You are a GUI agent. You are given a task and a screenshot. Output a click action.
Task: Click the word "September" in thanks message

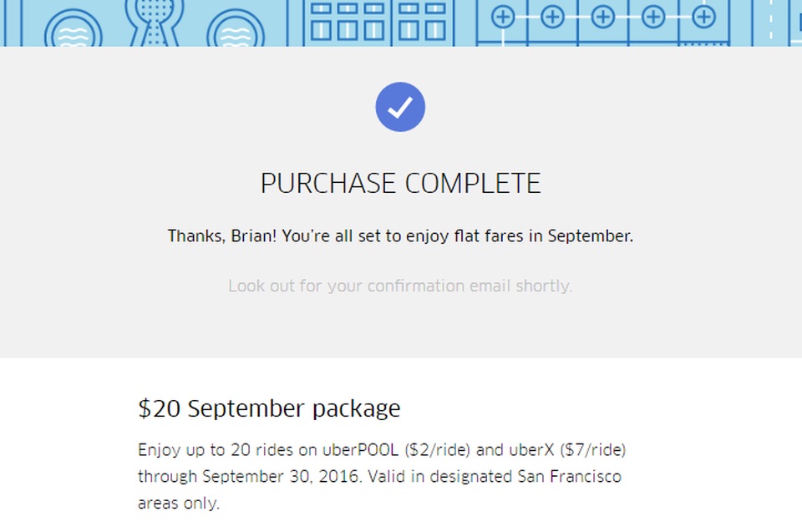590,236
